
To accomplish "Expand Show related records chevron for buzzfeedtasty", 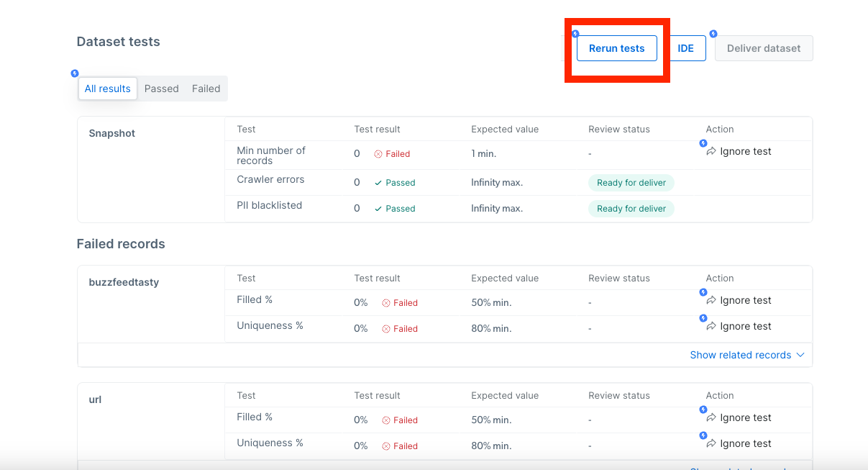I will pos(800,355).
